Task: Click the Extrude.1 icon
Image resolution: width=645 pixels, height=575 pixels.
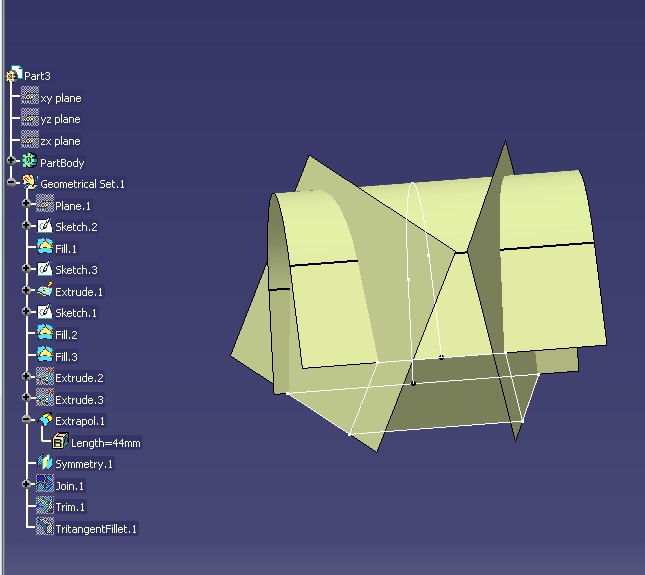Action: coord(45,290)
